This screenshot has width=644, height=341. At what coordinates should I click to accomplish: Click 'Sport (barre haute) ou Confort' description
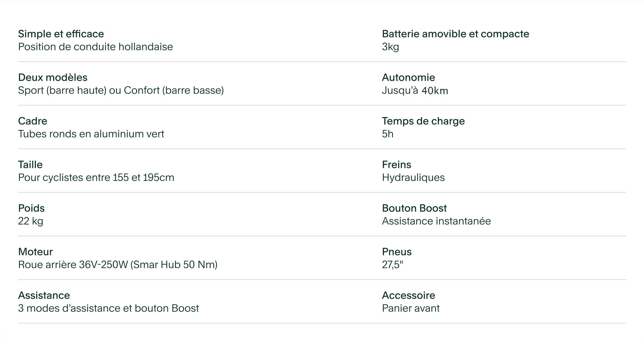121,91
